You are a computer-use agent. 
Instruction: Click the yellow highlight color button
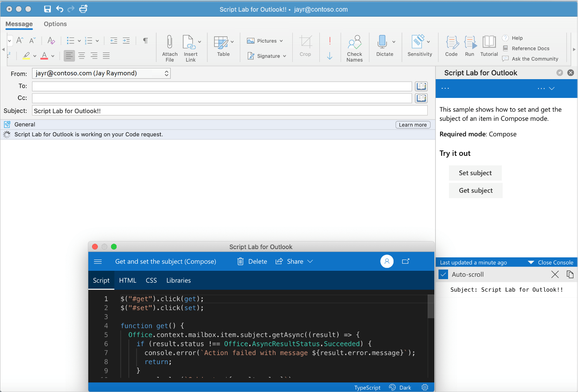pyautogui.click(x=26, y=55)
